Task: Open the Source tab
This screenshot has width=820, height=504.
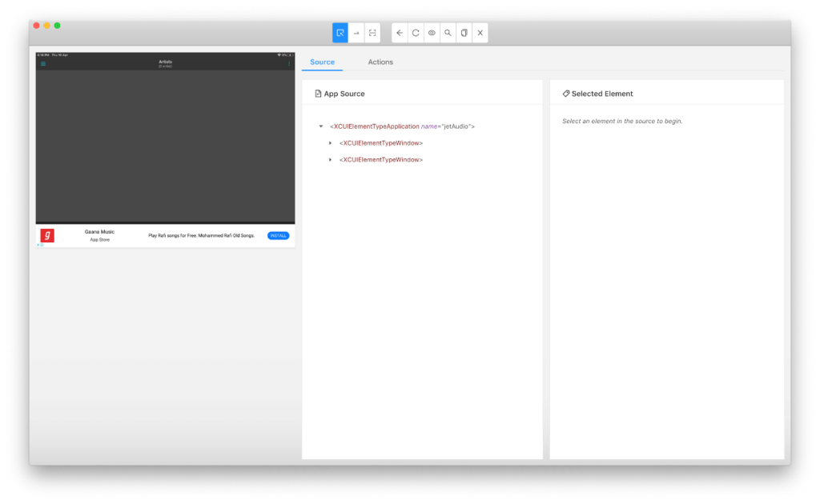Action: pos(322,62)
